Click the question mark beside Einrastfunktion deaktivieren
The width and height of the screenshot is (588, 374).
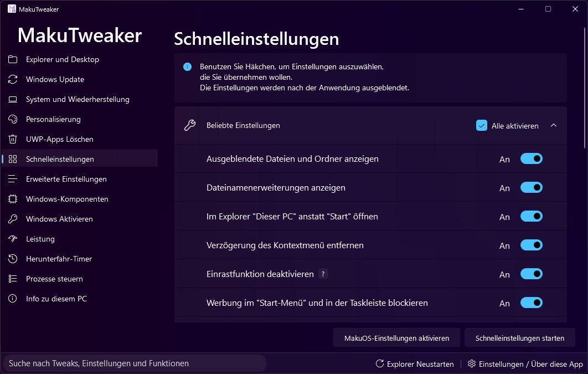(323, 274)
